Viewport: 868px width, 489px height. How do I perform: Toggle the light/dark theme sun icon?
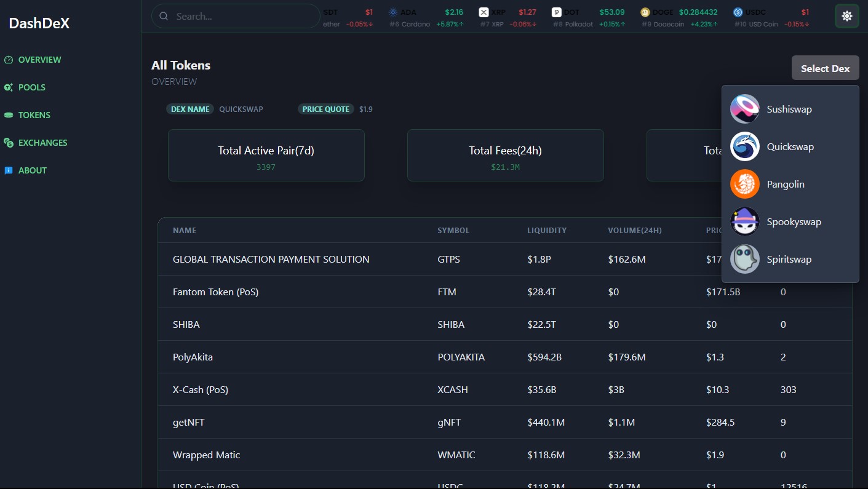click(846, 16)
